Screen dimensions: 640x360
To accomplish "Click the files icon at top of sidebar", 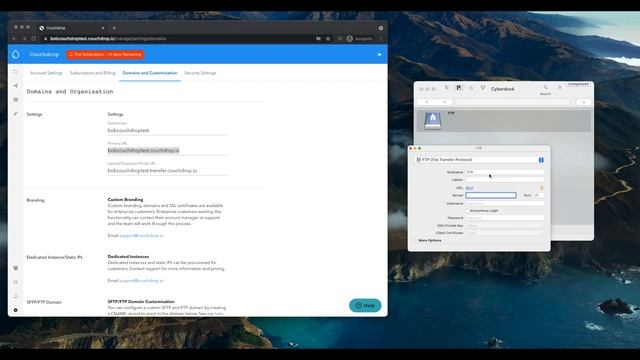I will click(x=16, y=71).
